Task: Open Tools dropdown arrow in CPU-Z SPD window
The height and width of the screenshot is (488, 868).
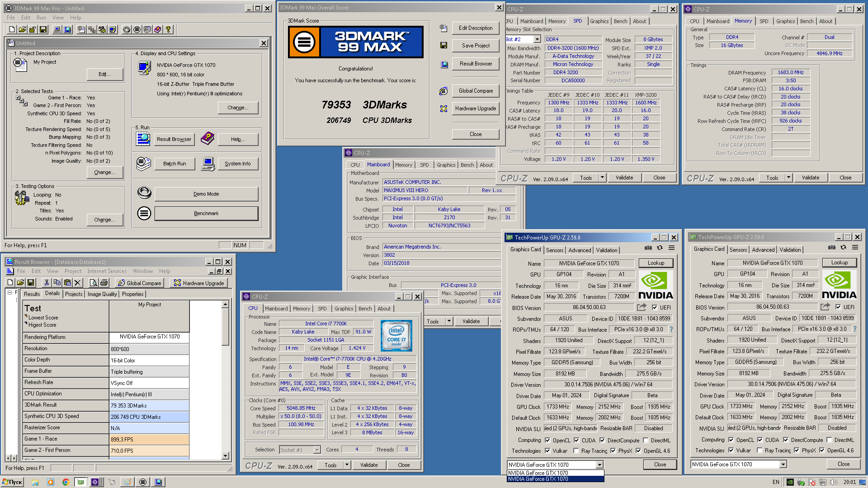Action: 602,178
